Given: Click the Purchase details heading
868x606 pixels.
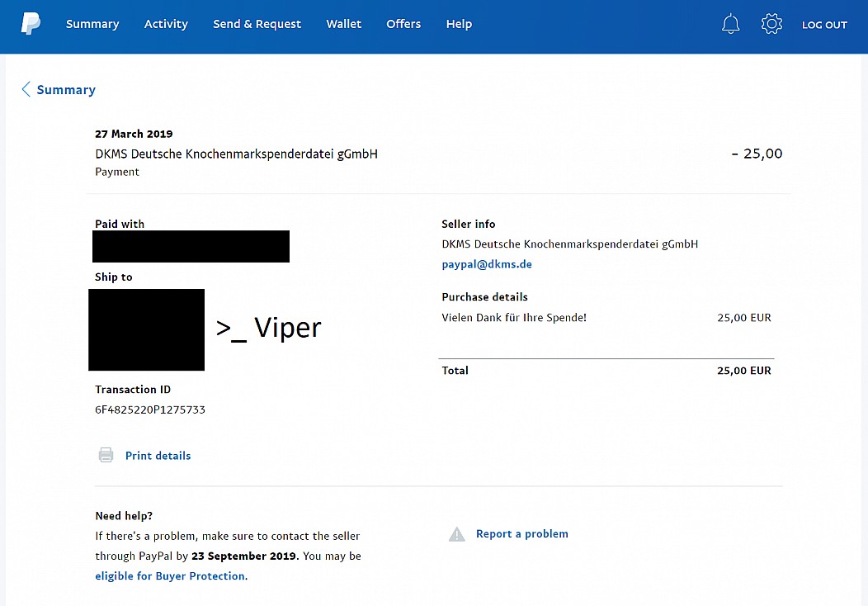Looking at the screenshot, I should [484, 297].
